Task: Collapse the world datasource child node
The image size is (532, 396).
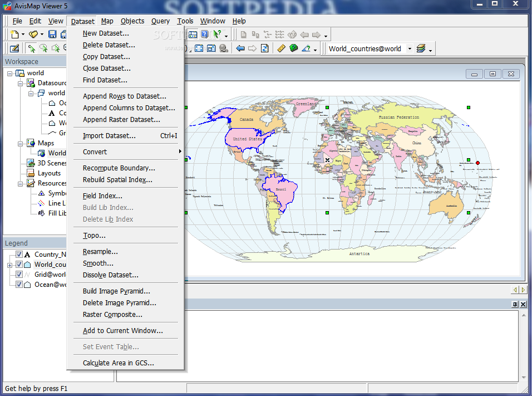Action: coord(31,94)
